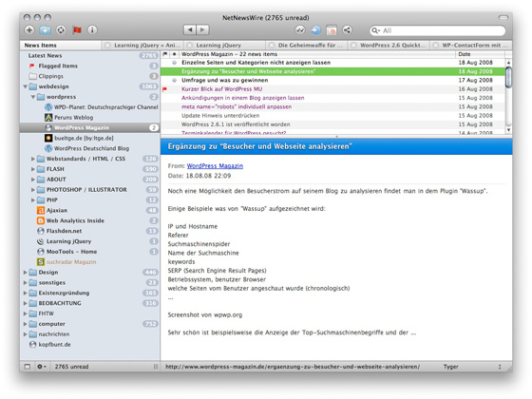Image resolution: width=532 pixels, height=399 pixels.
Task: Sort news list by flag column header
Action: pyautogui.click(x=165, y=54)
